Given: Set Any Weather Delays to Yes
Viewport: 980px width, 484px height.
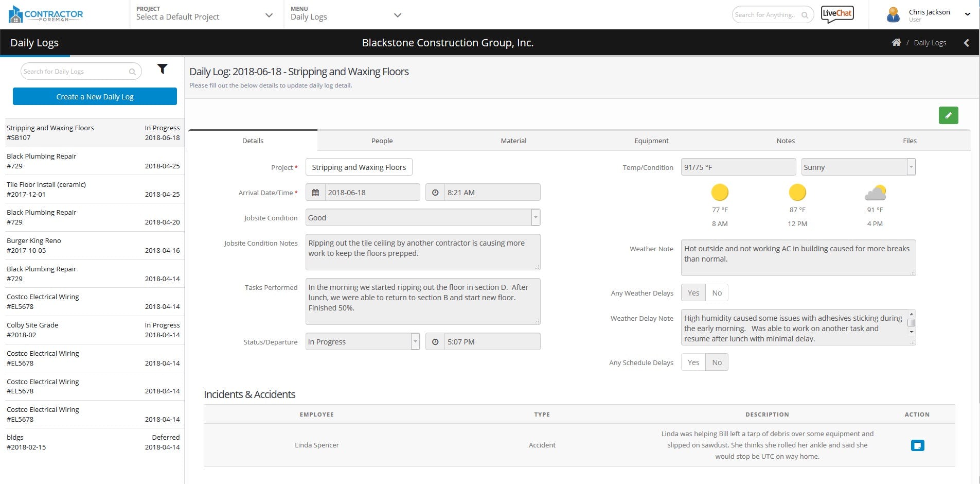Looking at the screenshot, I should pos(693,293).
